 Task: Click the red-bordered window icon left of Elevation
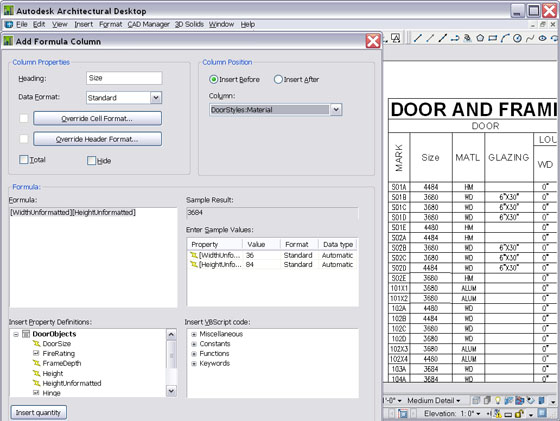coord(403,414)
